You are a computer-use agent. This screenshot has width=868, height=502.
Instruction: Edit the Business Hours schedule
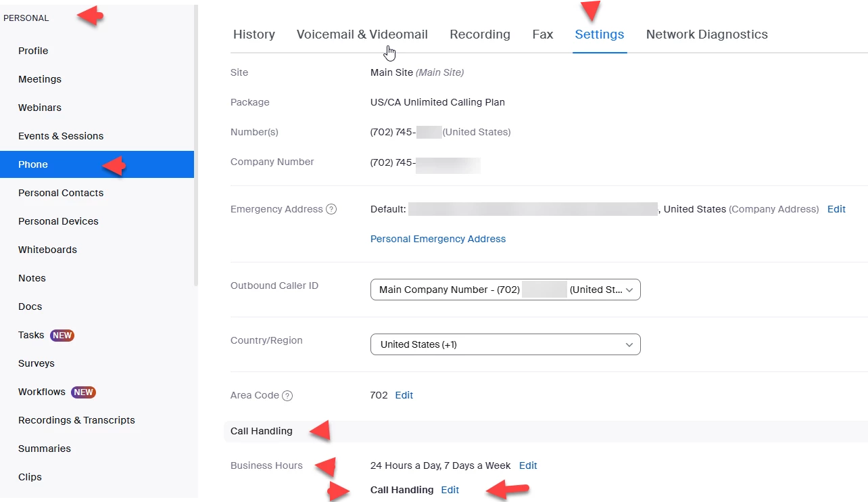(x=528, y=465)
